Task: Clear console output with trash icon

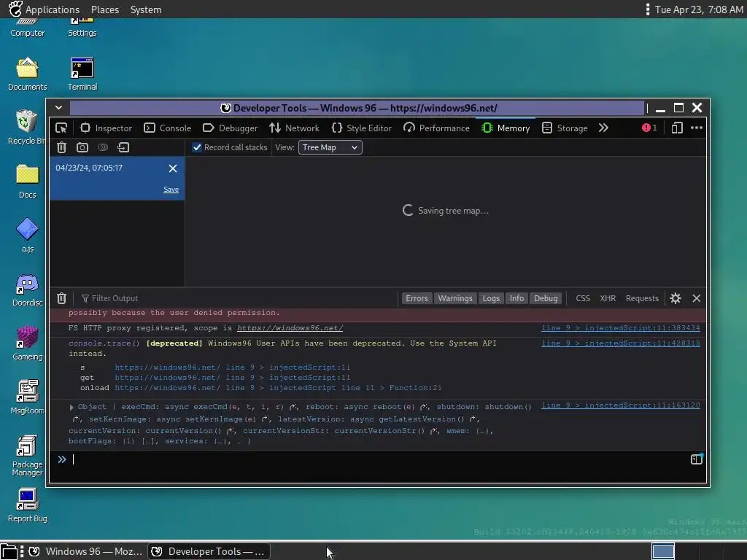Action: (x=61, y=298)
